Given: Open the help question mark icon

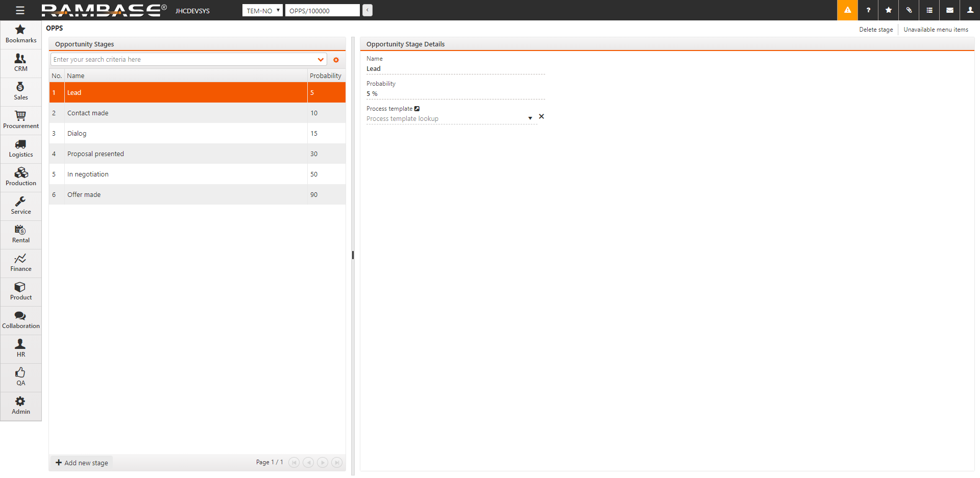Looking at the screenshot, I should (868, 10).
